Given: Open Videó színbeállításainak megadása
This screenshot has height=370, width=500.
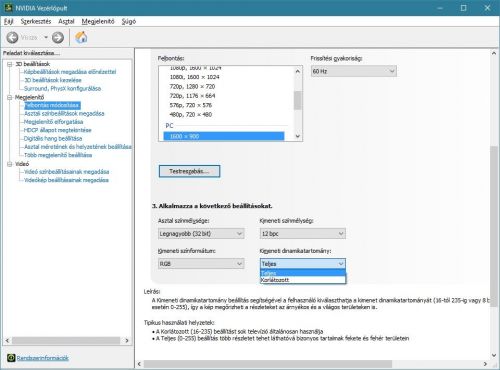Looking at the screenshot, I should 66,172.
